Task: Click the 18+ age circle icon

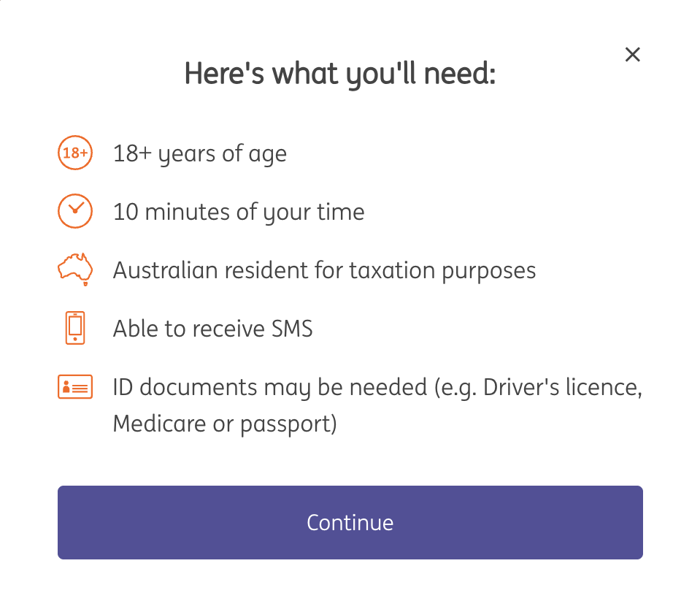Action: click(x=75, y=153)
